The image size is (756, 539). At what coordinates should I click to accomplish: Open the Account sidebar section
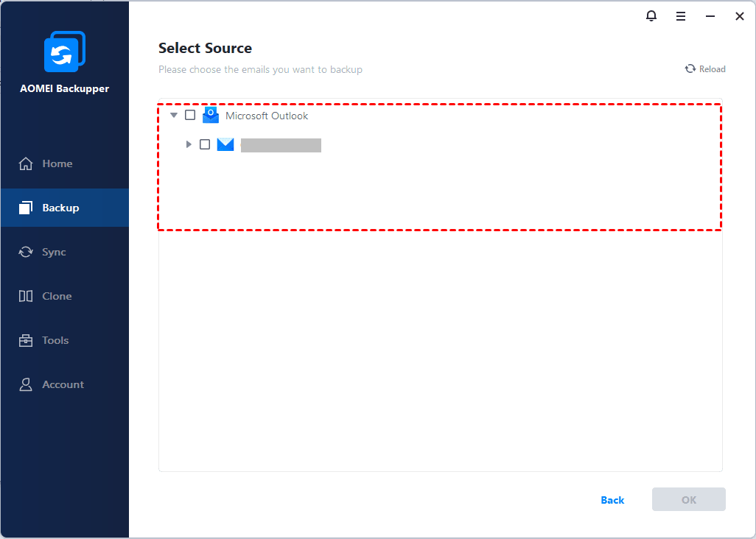pos(62,384)
